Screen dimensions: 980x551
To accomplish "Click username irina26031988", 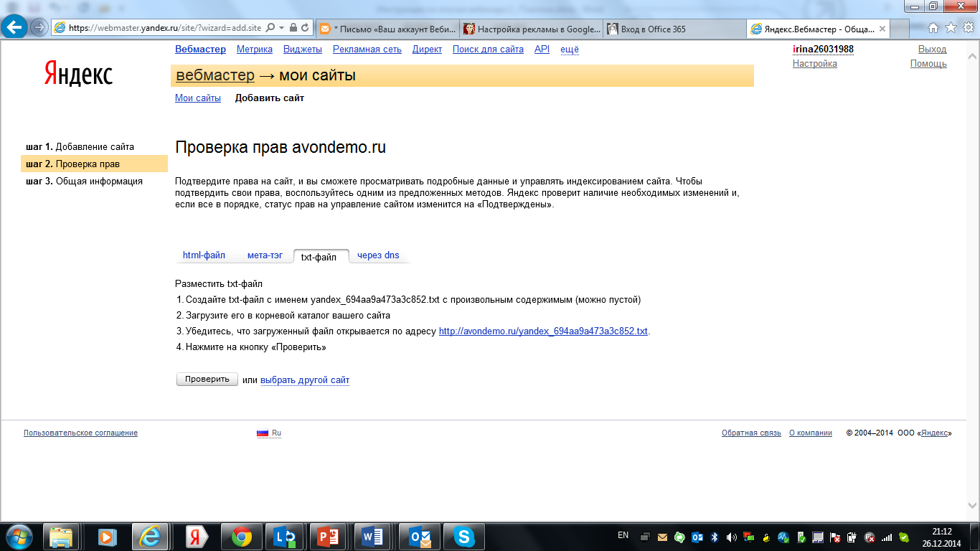I will point(823,50).
